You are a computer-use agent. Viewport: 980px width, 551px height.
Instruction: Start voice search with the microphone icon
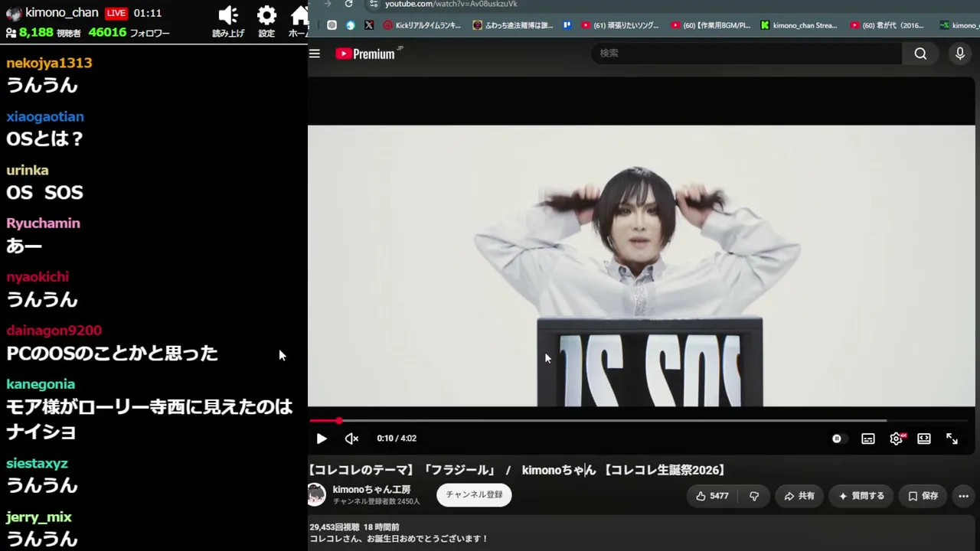click(x=960, y=54)
